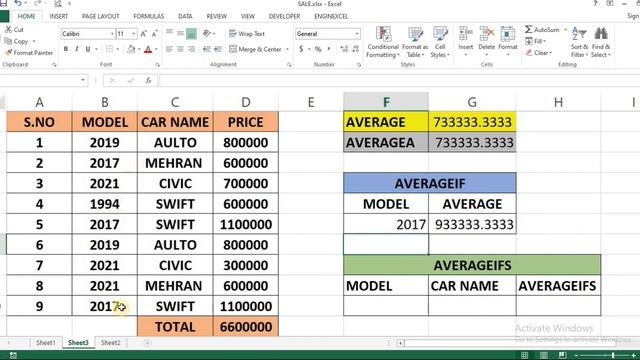Apply the Borders icon

pos(109,49)
